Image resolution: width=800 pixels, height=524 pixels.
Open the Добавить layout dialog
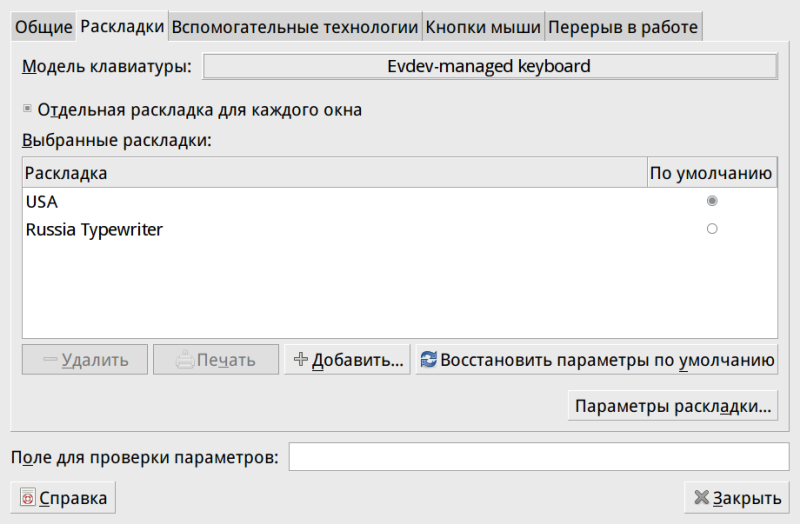click(347, 360)
